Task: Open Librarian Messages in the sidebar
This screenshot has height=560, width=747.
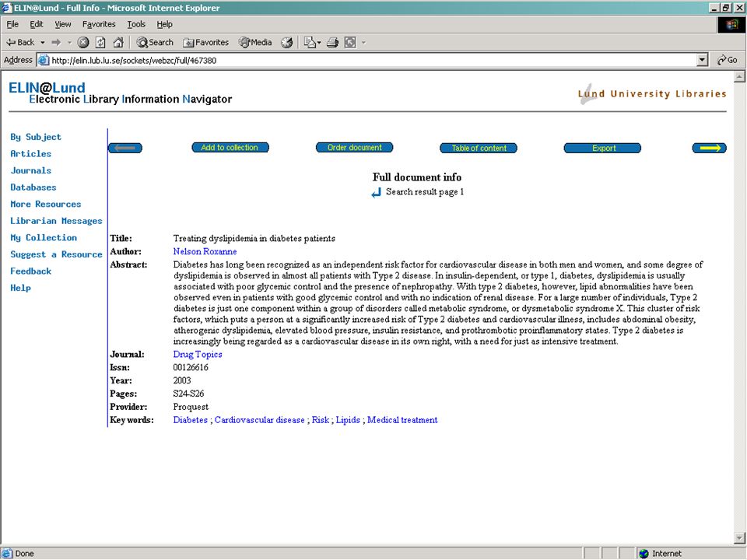Action: tap(56, 220)
